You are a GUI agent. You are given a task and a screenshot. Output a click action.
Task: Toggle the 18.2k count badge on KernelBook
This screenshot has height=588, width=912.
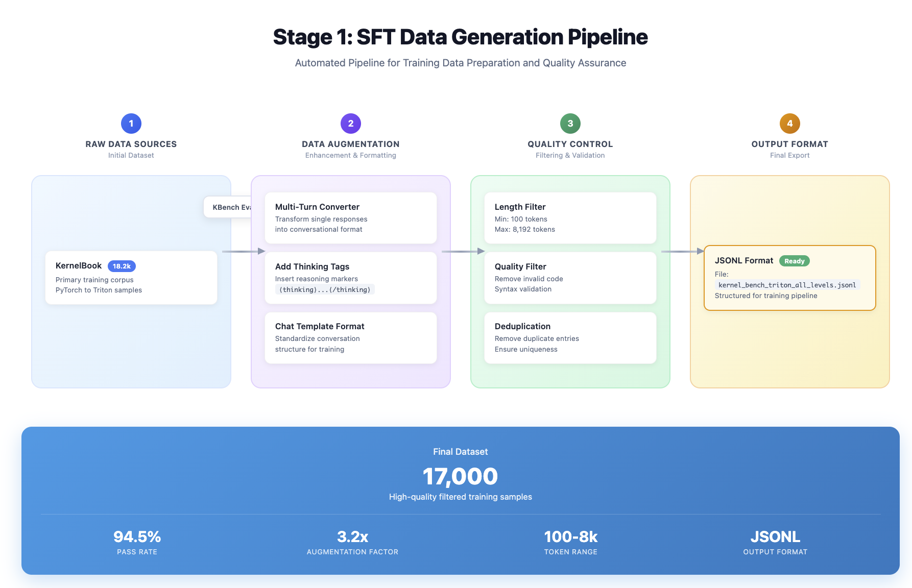click(x=122, y=266)
